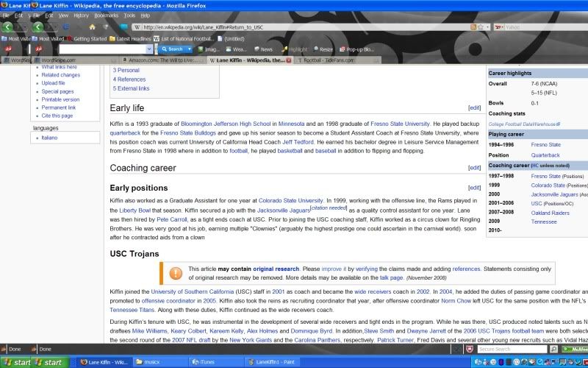588x368 pixels.
Task: Open 'original research' link in notice
Action: pos(276,269)
